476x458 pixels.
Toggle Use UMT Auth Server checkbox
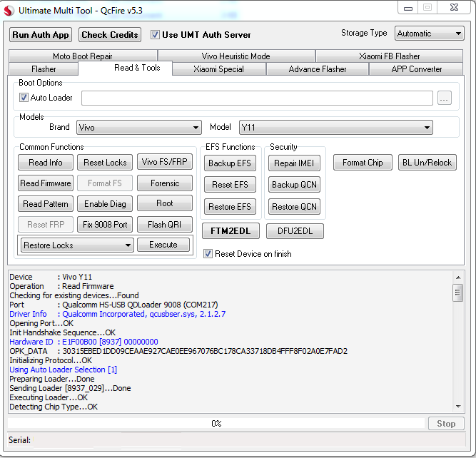pos(155,35)
